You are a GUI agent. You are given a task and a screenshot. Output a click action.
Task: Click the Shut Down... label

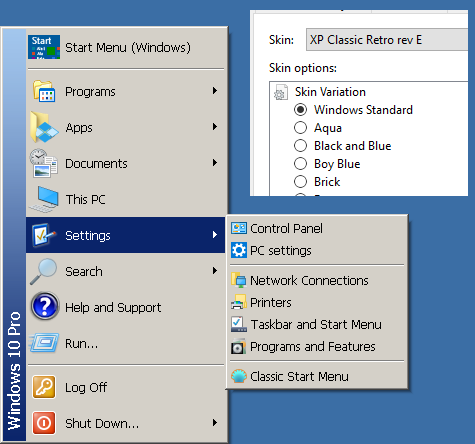(x=102, y=423)
